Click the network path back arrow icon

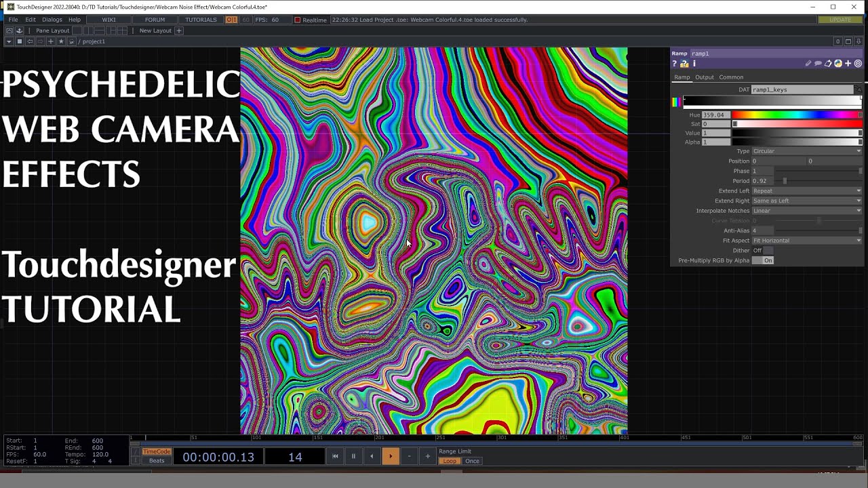tap(30, 41)
